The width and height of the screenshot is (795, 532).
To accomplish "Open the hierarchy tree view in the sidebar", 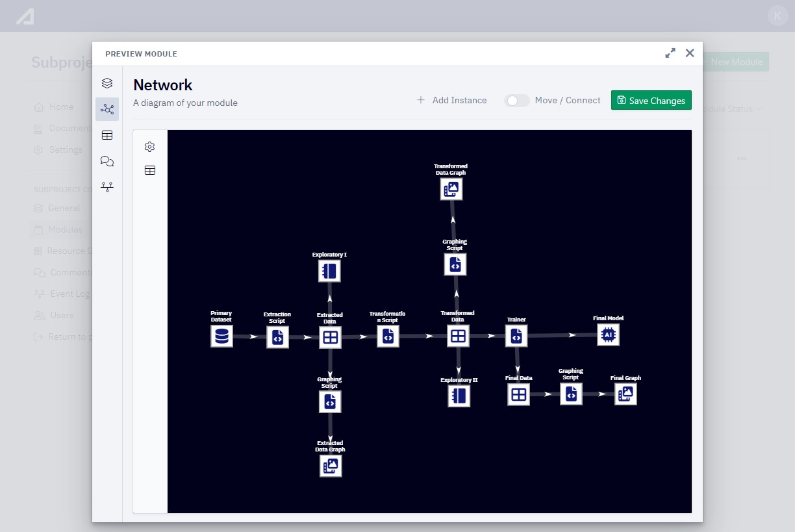I will point(107,187).
